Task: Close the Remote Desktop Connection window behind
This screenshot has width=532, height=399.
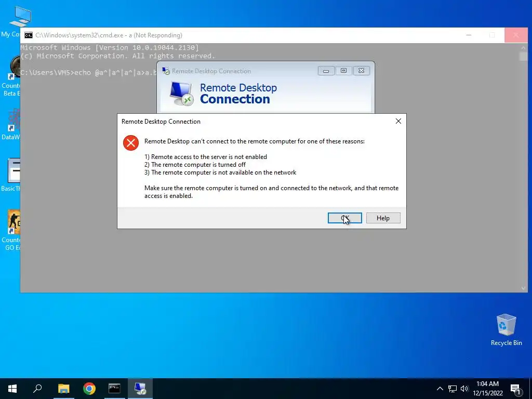Action: [x=362, y=71]
